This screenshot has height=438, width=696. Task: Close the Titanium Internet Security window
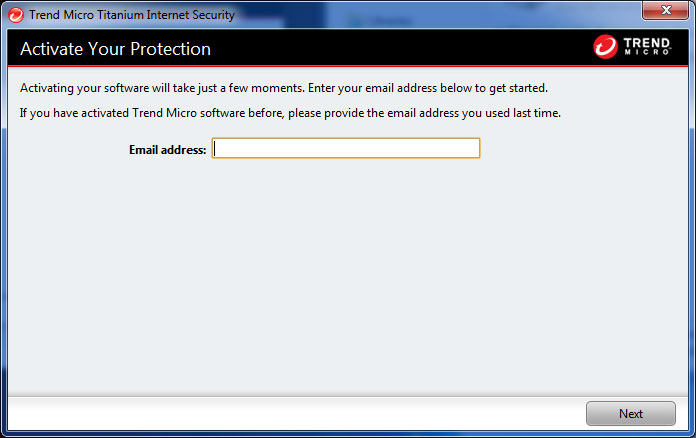pos(665,10)
